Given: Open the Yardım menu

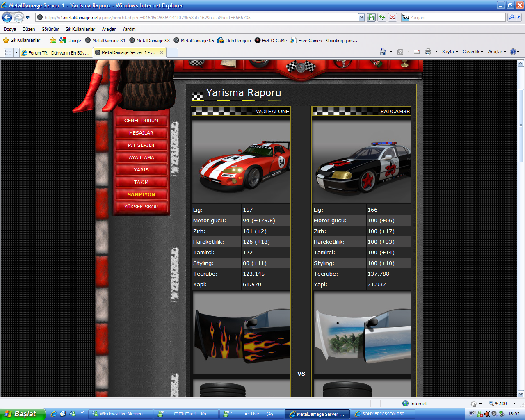Looking at the screenshot, I should (x=129, y=29).
